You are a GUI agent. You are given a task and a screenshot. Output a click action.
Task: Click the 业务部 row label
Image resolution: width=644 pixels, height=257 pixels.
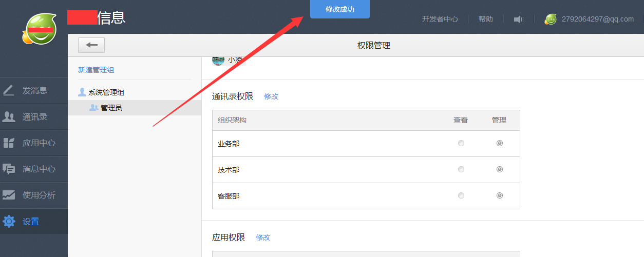229,144
